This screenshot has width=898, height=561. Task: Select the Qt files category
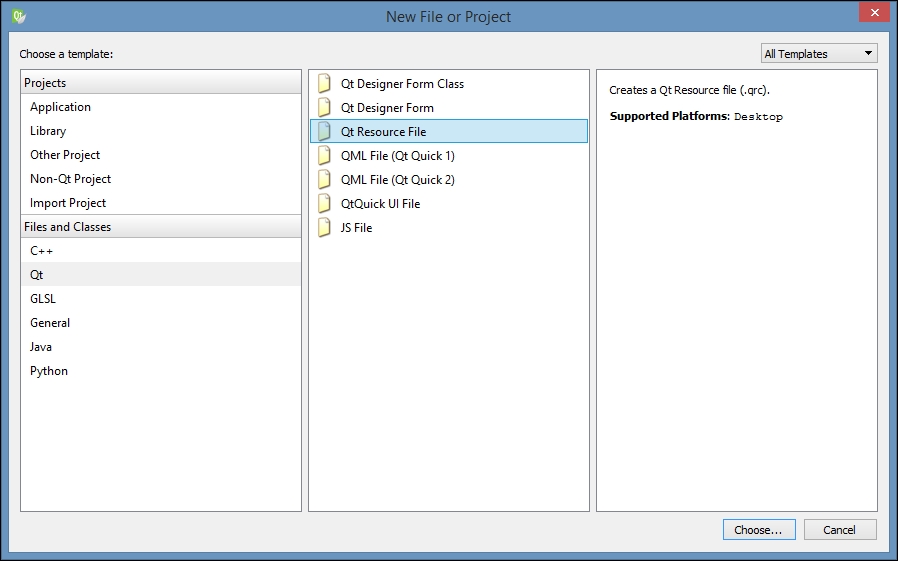click(x=161, y=275)
